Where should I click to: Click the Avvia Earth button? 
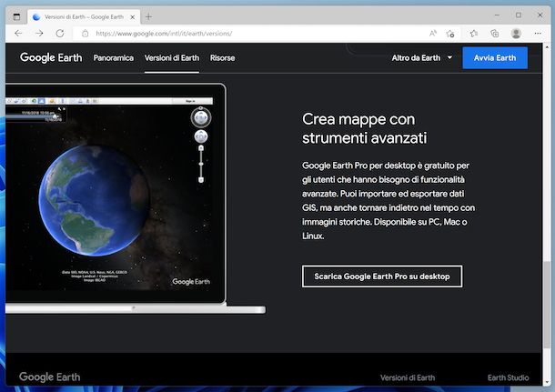495,57
